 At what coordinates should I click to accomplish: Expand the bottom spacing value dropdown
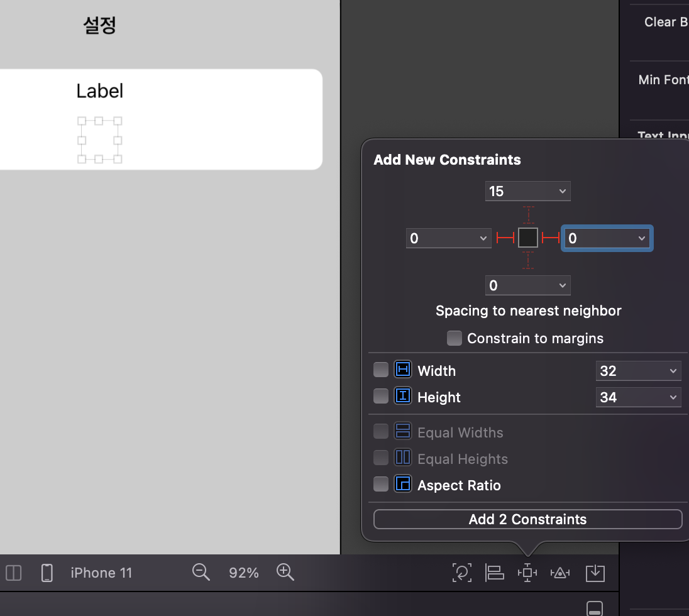point(563,285)
